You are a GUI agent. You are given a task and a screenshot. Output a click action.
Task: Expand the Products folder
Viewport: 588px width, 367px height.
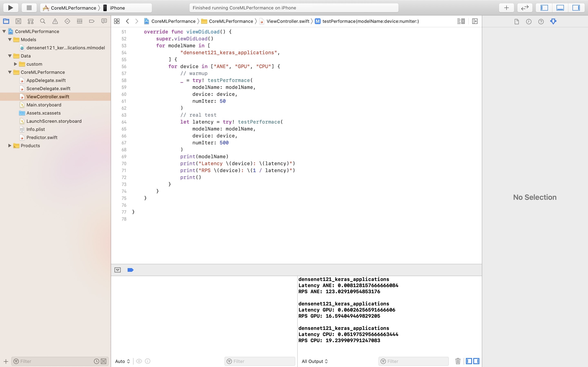click(x=10, y=146)
